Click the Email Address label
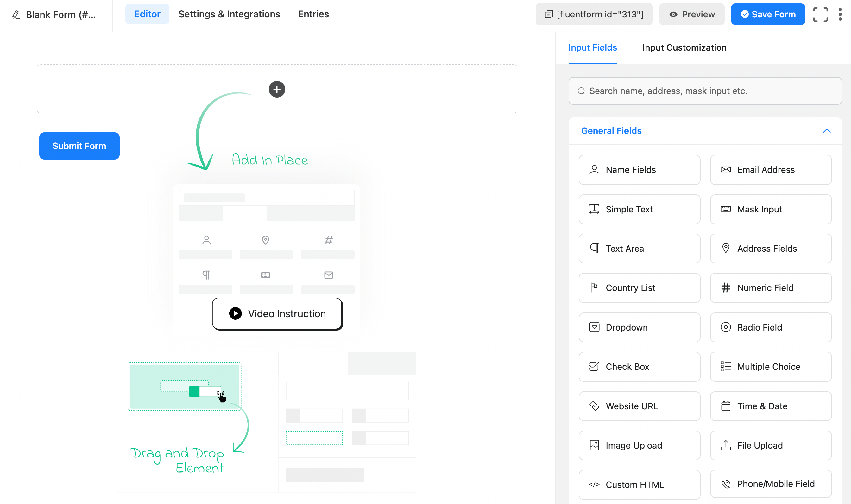This screenshot has height=504, width=851. coord(766,169)
